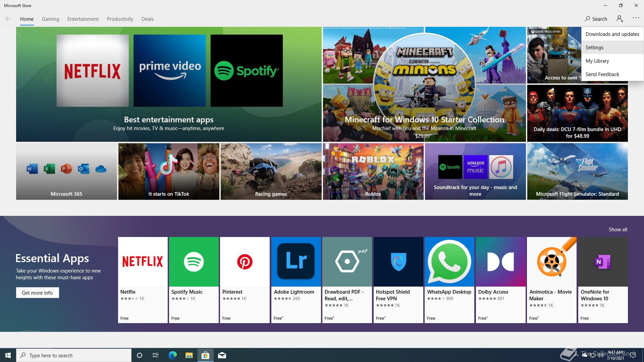Choose Settings from the dropdown menu
The width and height of the screenshot is (644, 362).
pos(612,48)
